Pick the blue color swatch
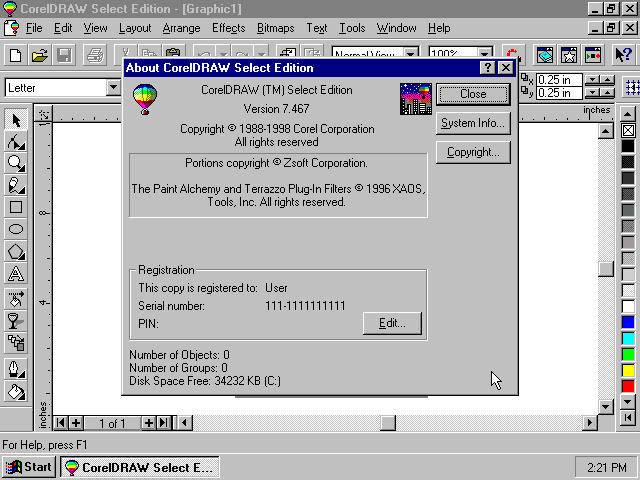This screenshot has height=480, width=640. click(628, 322)
